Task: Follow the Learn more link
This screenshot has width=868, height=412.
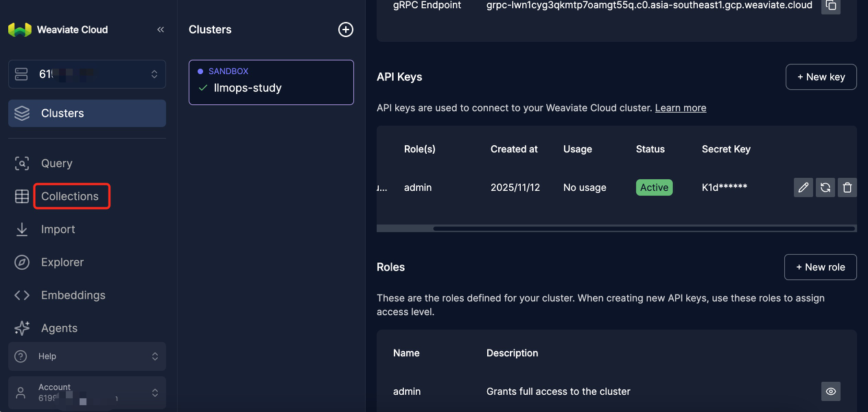Action: pos(681,108)
